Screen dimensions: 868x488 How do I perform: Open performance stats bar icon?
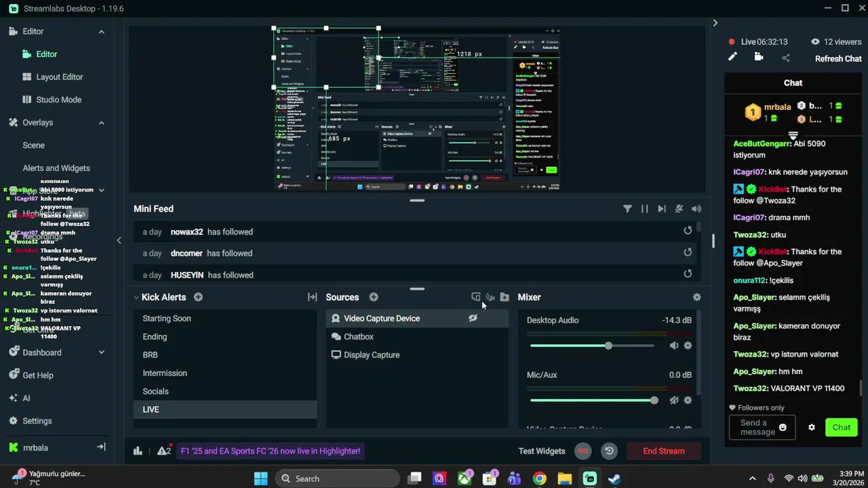click(138, 451)
